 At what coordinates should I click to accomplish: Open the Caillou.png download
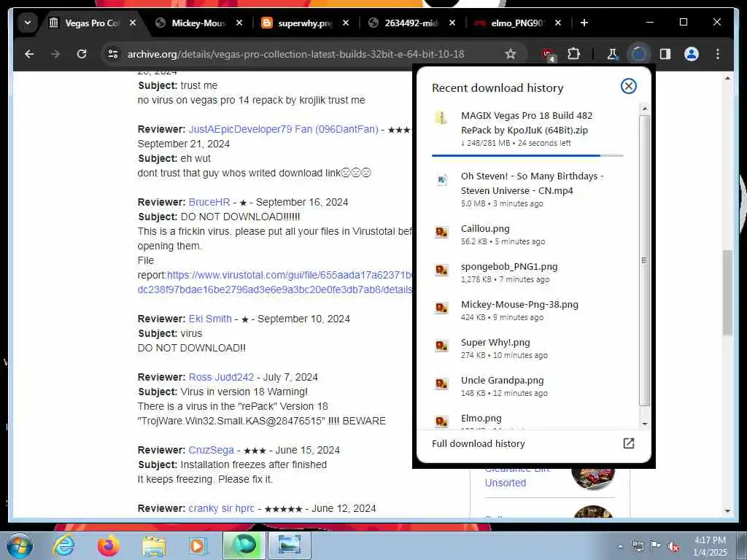(x=527, y=235)
